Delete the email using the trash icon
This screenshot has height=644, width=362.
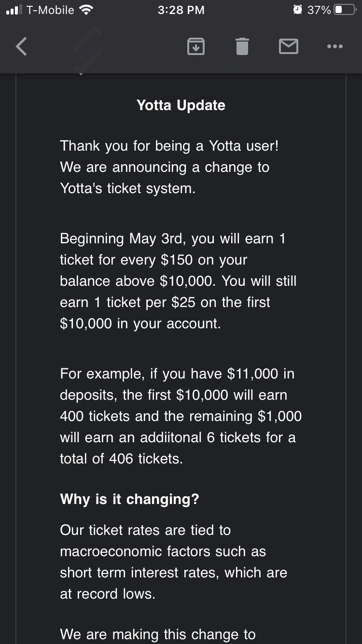pyautogui.click(x=242, y=46)
